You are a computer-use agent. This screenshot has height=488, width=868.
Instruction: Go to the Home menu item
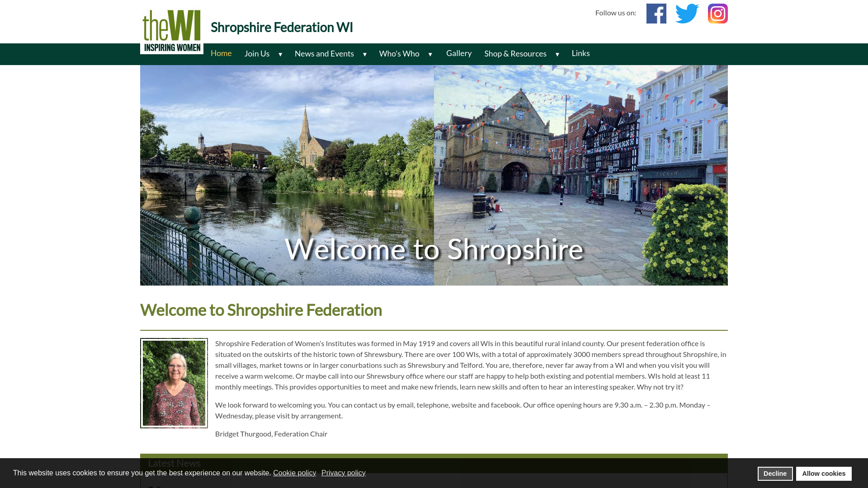click(221, 53)
